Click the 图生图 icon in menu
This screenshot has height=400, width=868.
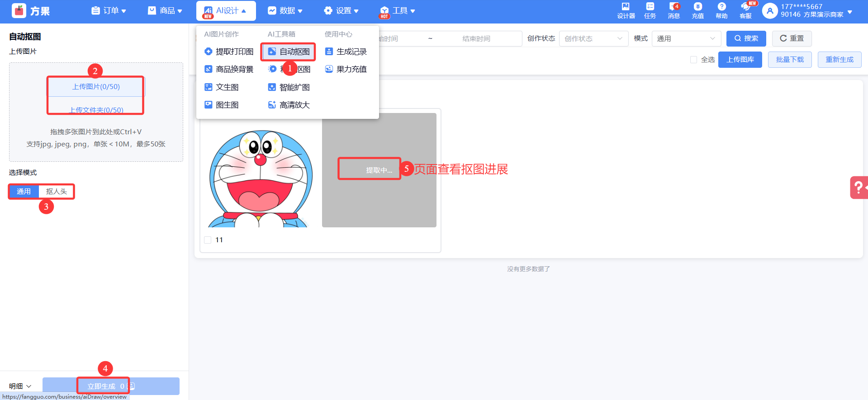coord(209,105)
